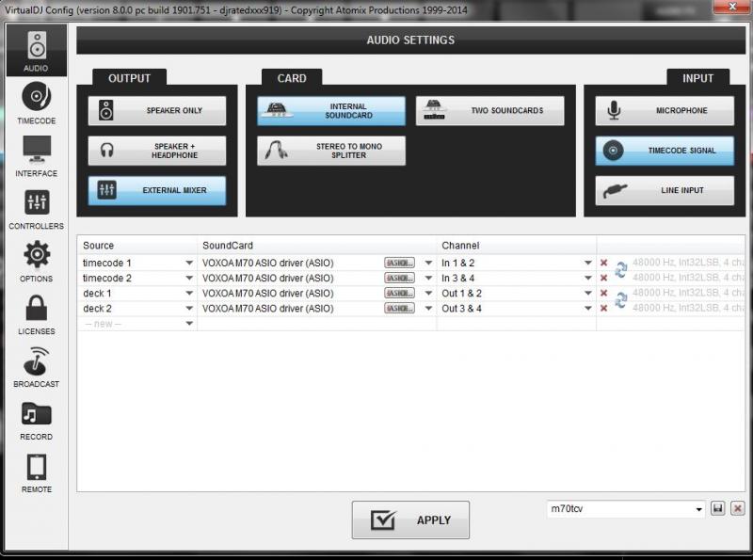Click the link arrows icon beside deck rows

tap(621, 300)
